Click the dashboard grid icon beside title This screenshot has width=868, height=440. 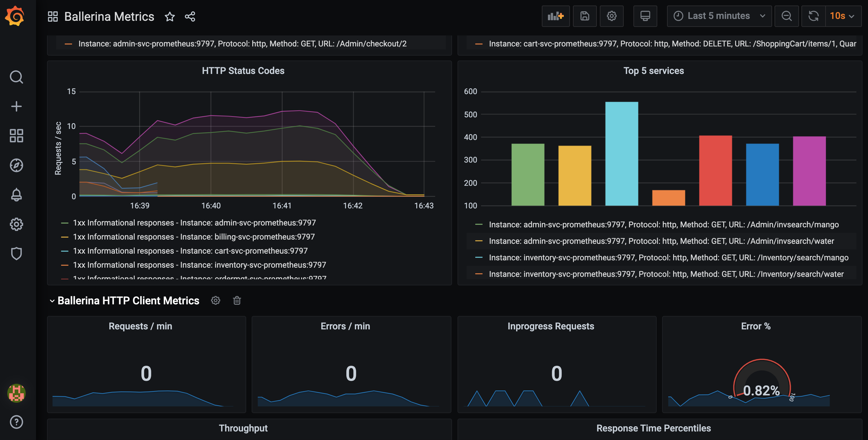coord(53,16)
